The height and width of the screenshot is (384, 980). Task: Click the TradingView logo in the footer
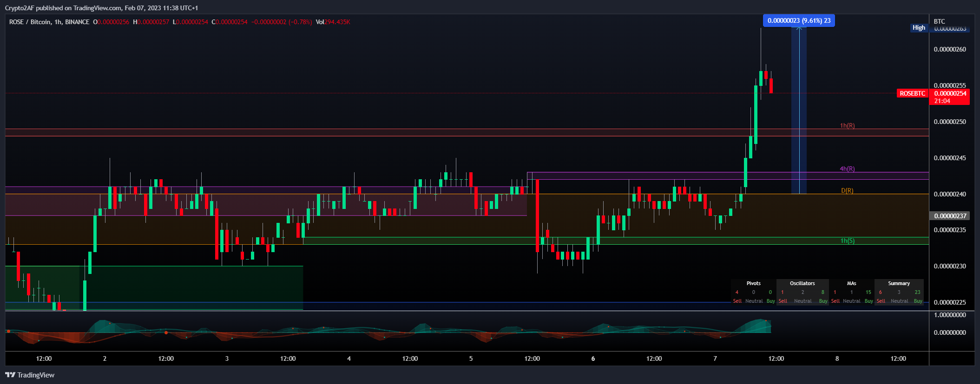[x=30, y=375]
